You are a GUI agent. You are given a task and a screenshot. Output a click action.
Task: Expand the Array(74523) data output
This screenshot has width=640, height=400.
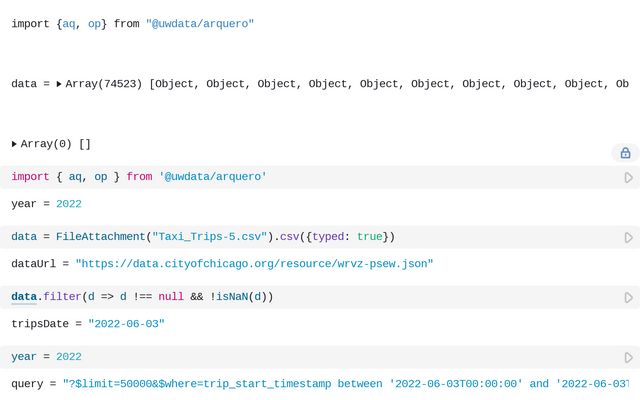coord(59,84)
